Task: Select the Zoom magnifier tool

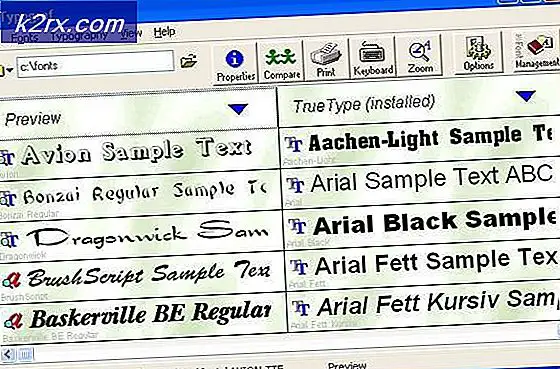Action: [420, 55]
